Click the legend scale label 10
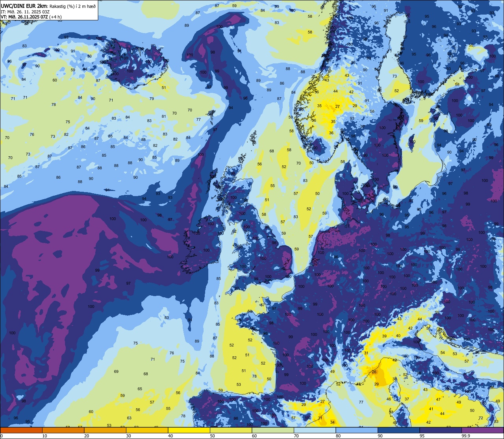Image resolution: width=504 pixels, height=439 pixels. pyautogui.click(x=44, y=436)
